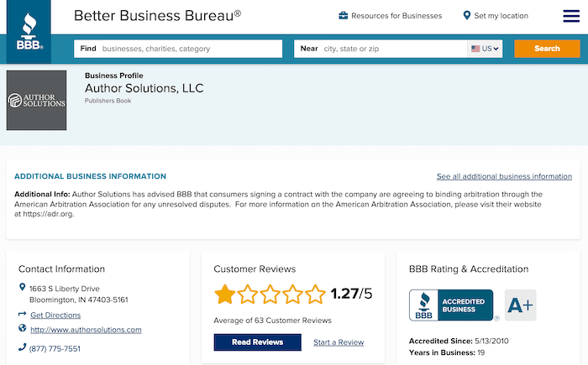Click the directions arrow icon
588x365 pixels.
tap(22, 314)
